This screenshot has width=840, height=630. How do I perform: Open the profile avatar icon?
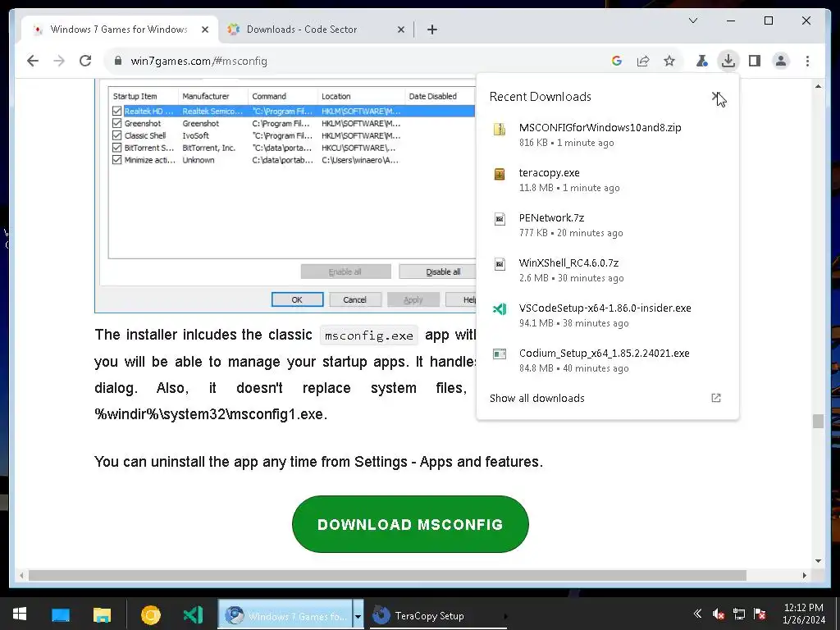[781, 61]
